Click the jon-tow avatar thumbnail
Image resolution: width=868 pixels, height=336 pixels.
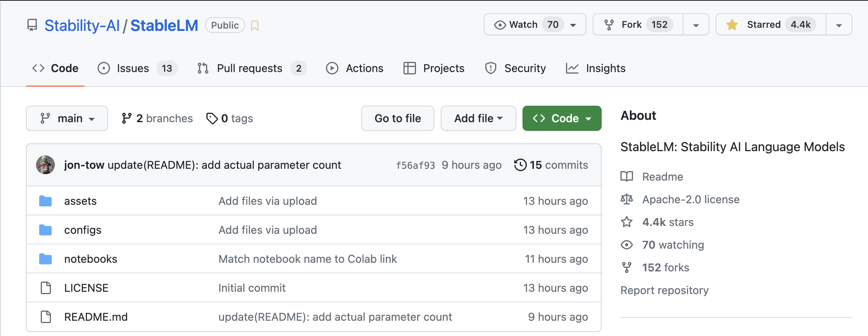click(45, 165)
